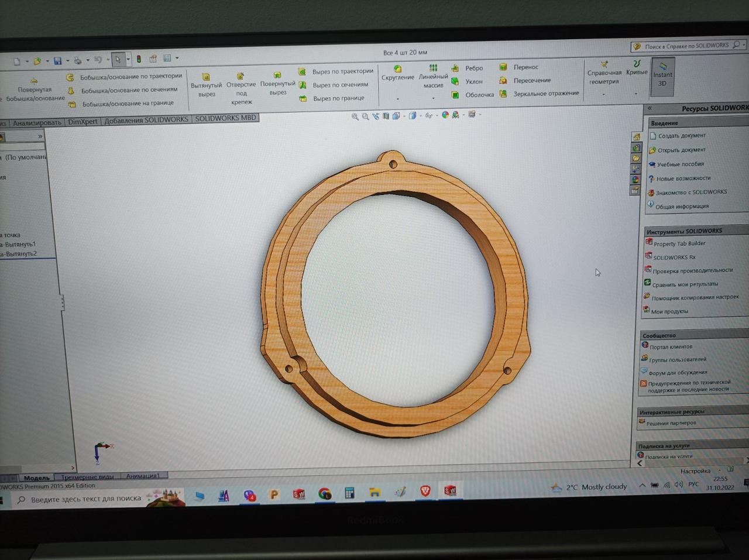Start the Вытянутый вырез tool
749x560 pixels.
tap(206, 85)
